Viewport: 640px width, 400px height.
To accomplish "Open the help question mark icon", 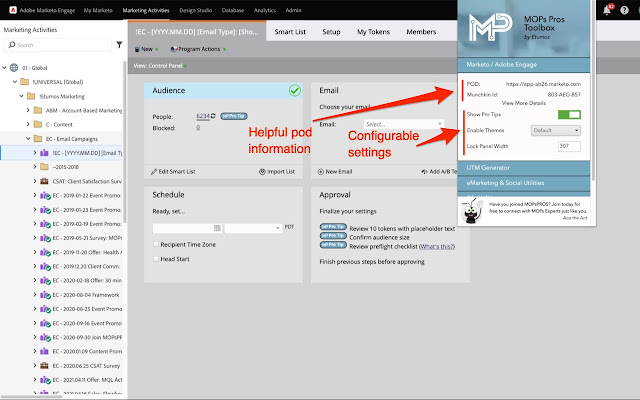I will [624, 10].
